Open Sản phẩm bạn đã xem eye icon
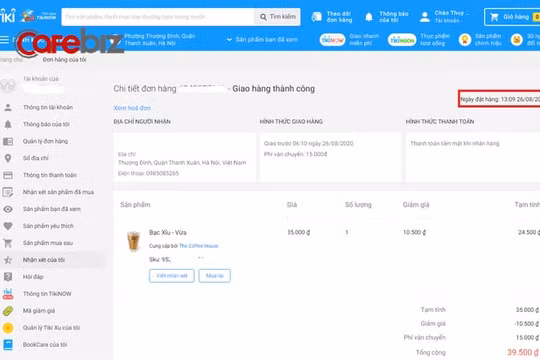 [8, 209]
